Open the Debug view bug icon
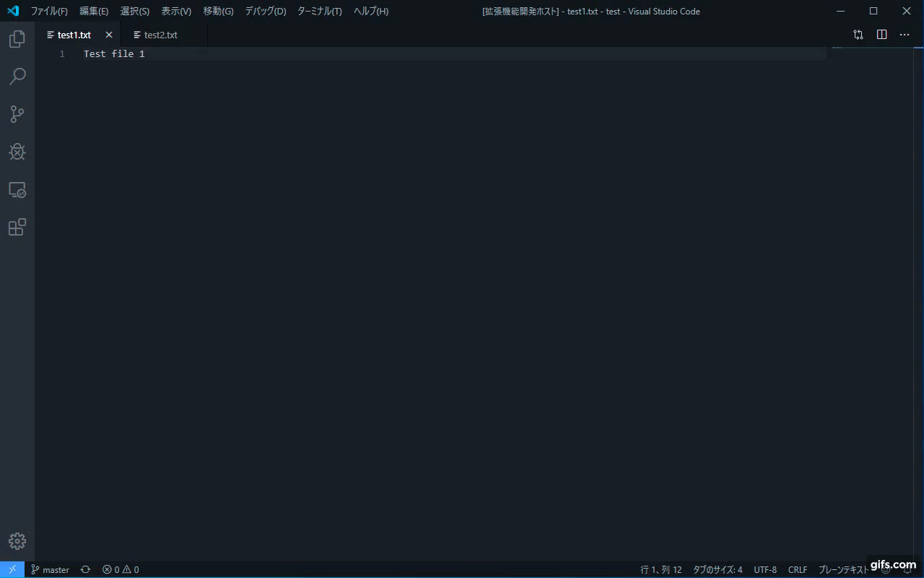Screen dimensions: 924x578 pyautogui.click(x=17, y=152)
